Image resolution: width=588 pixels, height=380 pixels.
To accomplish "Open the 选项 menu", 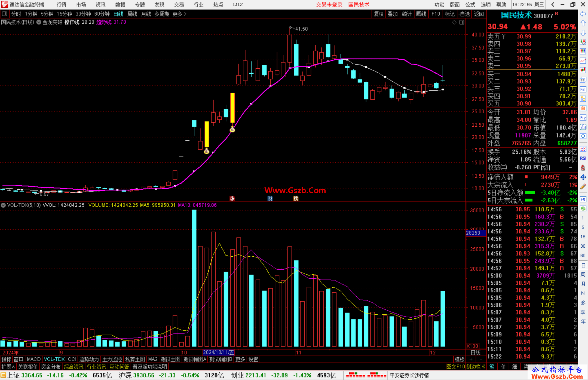I will [486, 5].
